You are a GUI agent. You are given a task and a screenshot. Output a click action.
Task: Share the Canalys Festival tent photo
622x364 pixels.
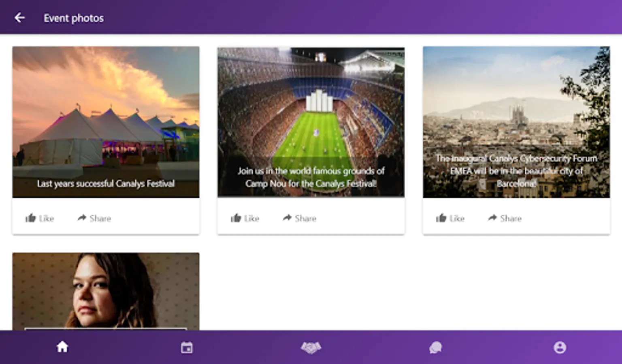click(x=94, y=218)
